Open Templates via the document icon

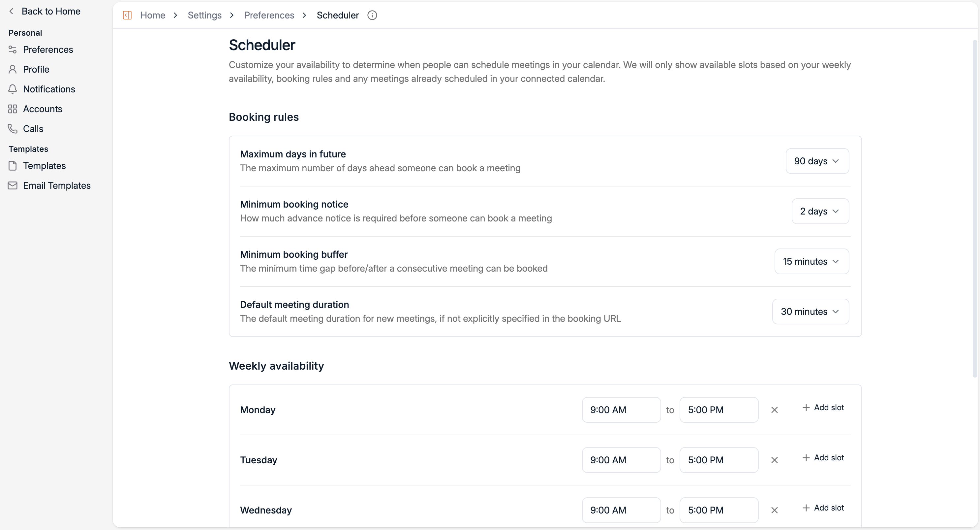(13, 166)
